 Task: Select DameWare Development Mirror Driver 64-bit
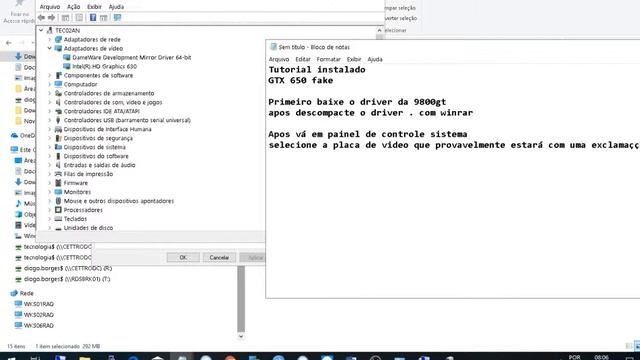131,58
